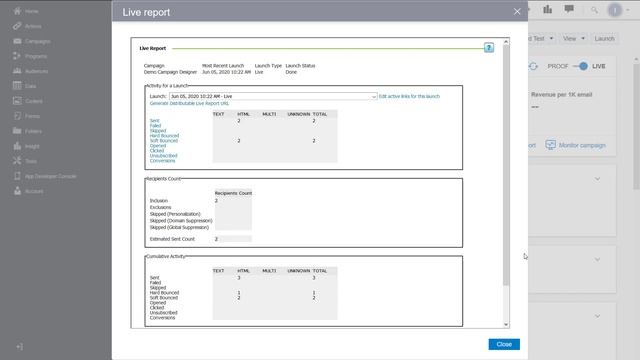This screenshot has width=640, height=360.
Task: Click the Soft Bounced activity link
Action: pos(164,141)
